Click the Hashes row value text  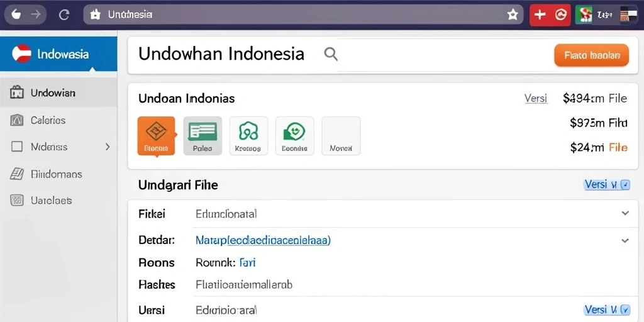tap(244, 284)
